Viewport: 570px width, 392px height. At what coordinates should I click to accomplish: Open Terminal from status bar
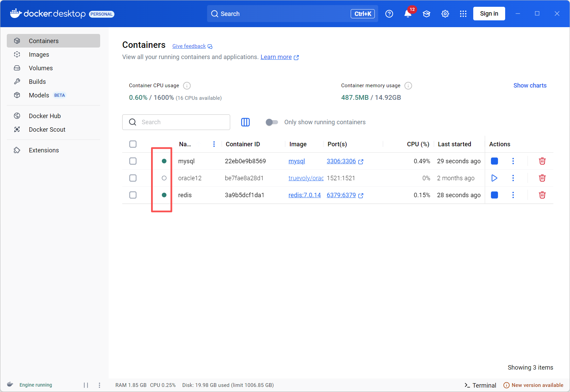coord(480,385)
